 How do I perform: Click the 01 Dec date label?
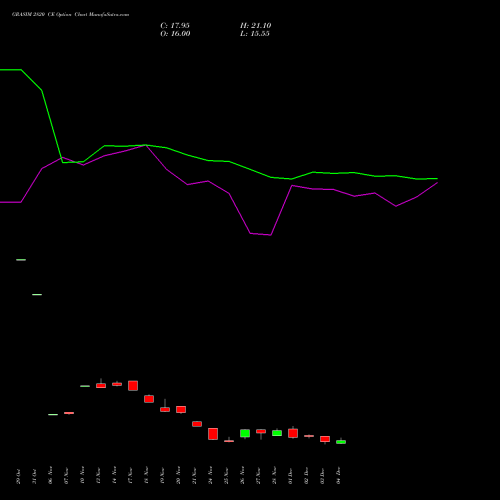[x=290, y=476]
